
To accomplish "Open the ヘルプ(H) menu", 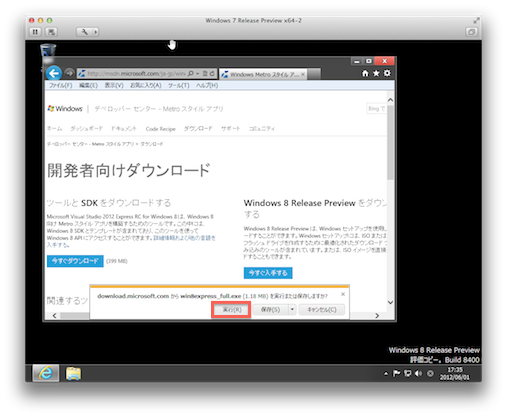I will (x=207, y=85).
